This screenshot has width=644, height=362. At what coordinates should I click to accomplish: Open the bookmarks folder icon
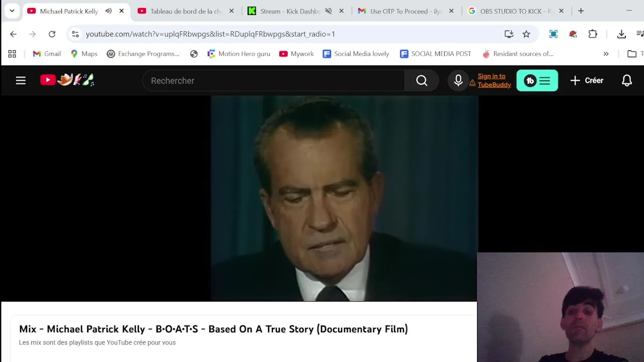coord(632,54)
